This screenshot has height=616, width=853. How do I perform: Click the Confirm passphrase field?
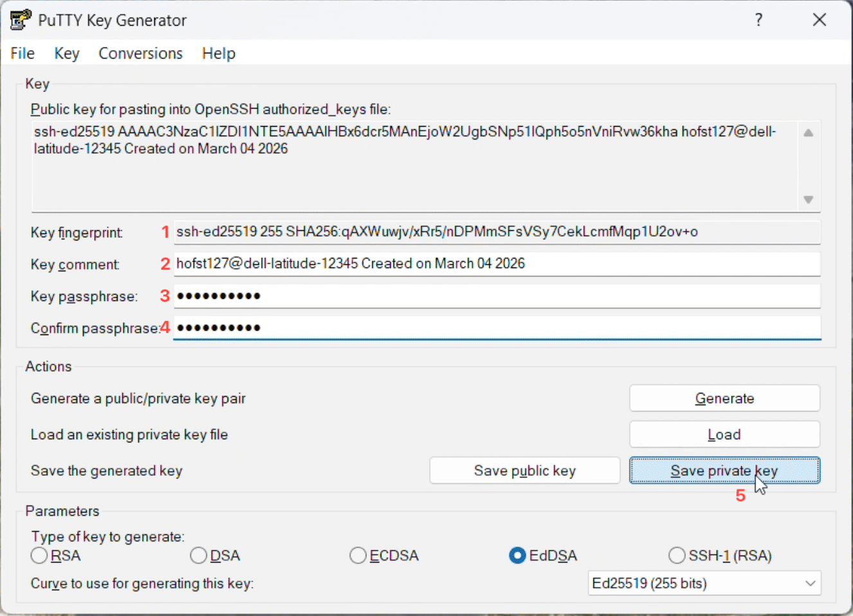coord(497,328)
